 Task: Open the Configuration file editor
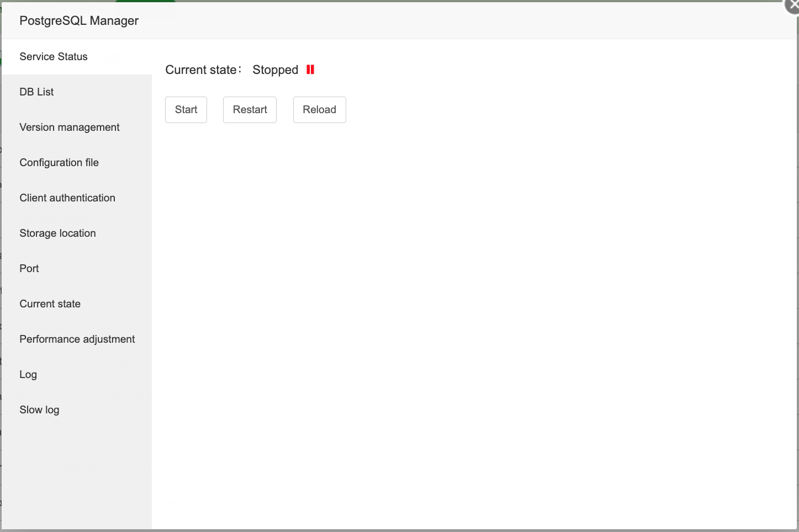point(59,162)
